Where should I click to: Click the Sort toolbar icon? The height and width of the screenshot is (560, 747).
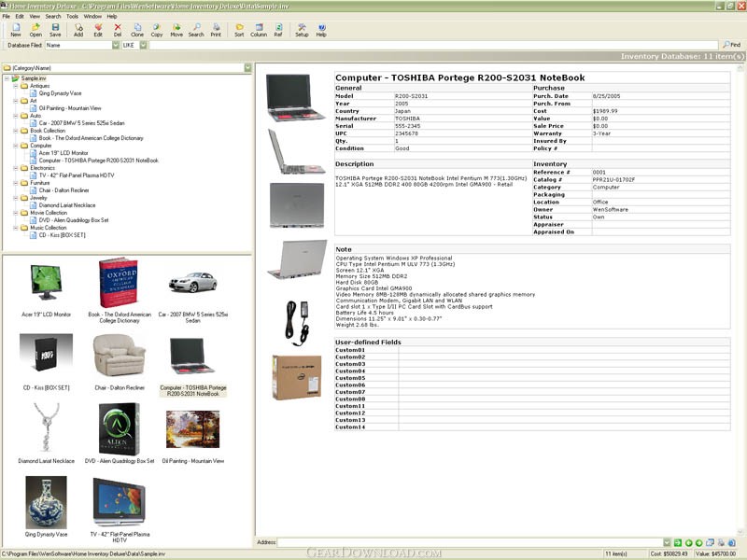click(x=239, y=30)
